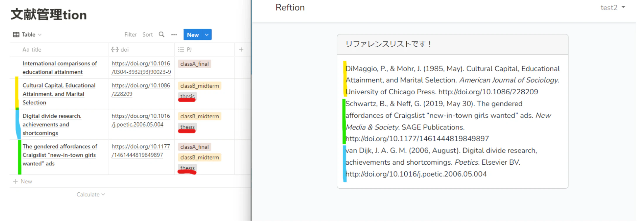
Task: Click the doi column link-type icon
Action: 115,49
